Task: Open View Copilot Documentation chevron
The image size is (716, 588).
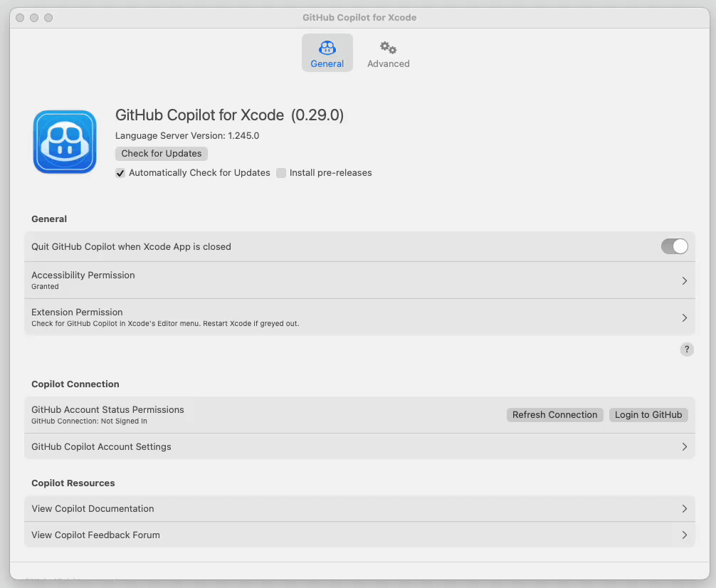Action: click(684, 508)
